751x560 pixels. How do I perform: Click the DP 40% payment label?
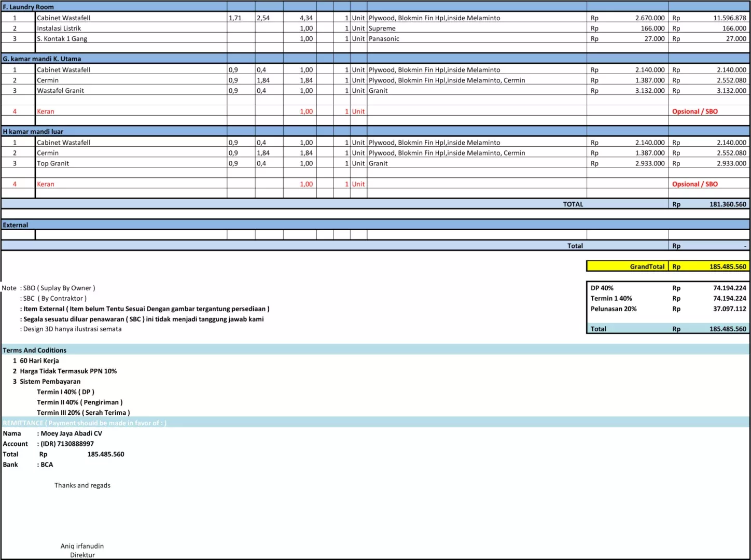coord(602,288)
